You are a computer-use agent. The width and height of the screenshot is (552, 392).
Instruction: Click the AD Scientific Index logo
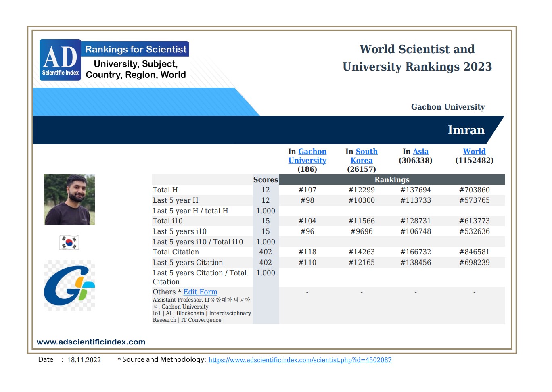pos(60,60)
